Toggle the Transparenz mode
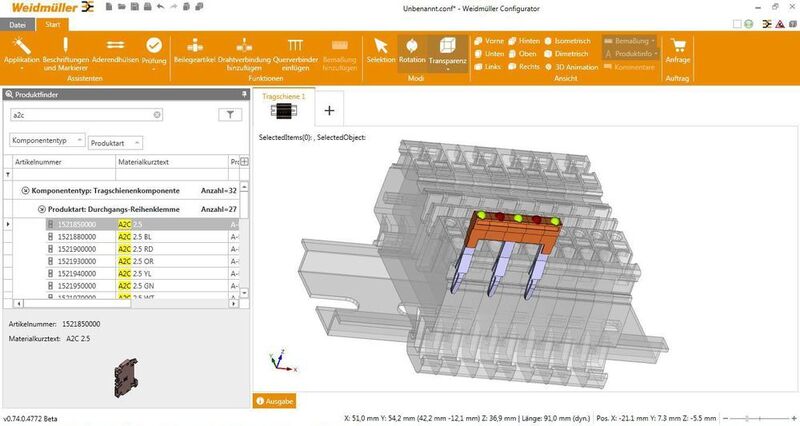 (x=447, y=51)
